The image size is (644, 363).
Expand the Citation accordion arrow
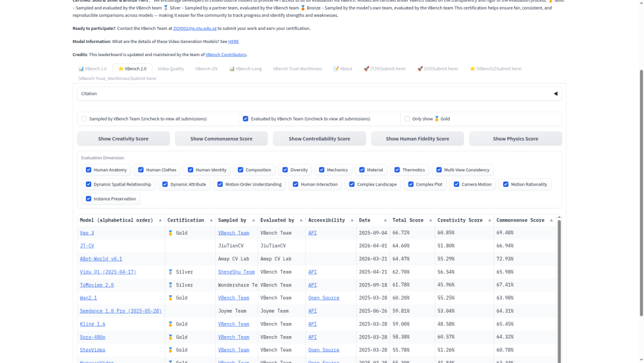point(555,94)
